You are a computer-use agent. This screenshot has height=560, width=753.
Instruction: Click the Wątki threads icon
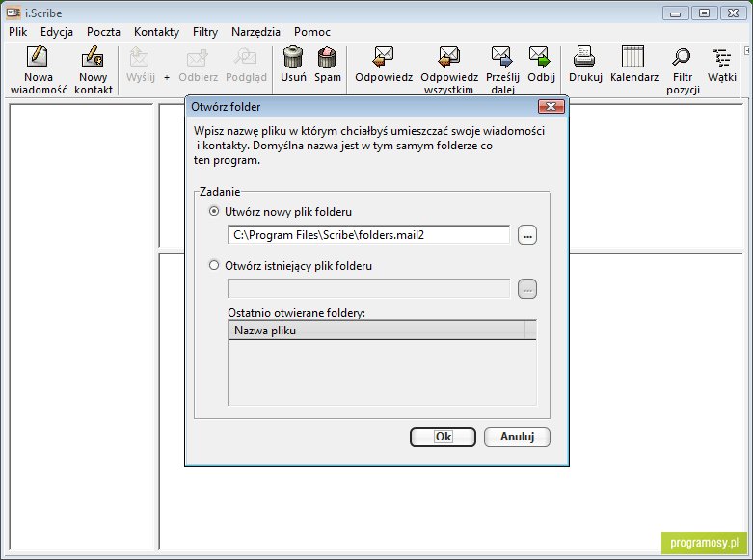pyautogui.click(x=722, y=57)
